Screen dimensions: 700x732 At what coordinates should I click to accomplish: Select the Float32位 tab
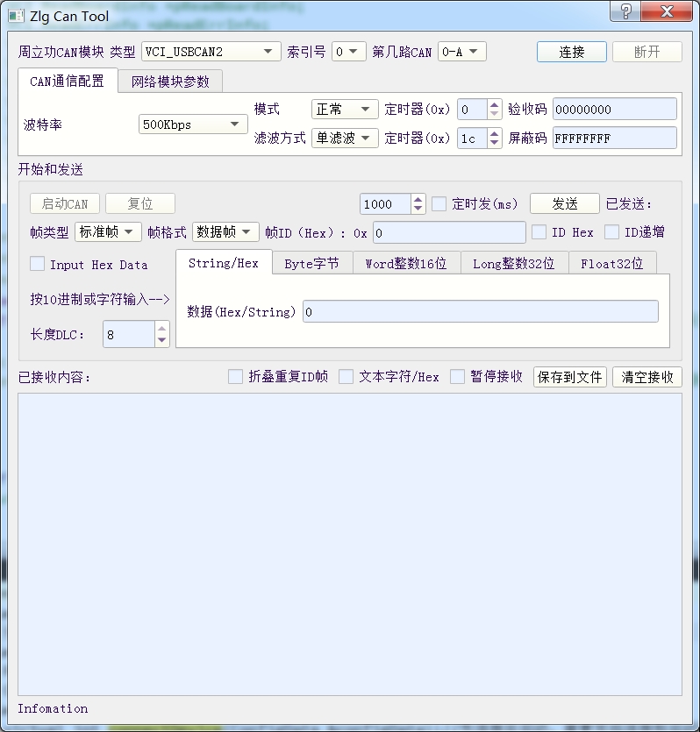coord(611,264)
